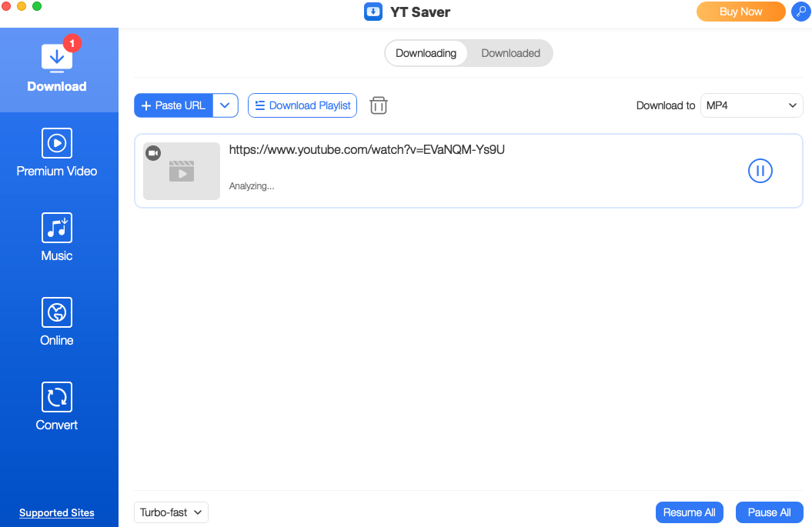Click the Download Playlist button
Viewport: 812px width, 527px height.
(x=302, y=105)
